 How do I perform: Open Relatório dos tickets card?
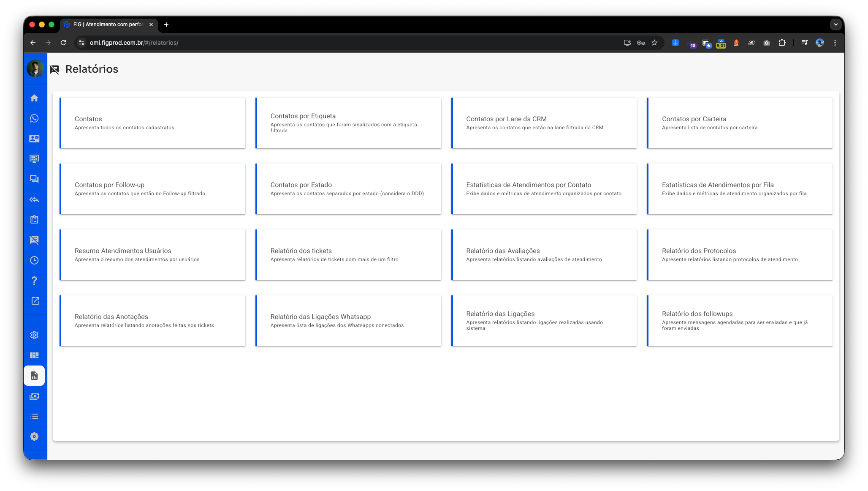coord(348,255)
